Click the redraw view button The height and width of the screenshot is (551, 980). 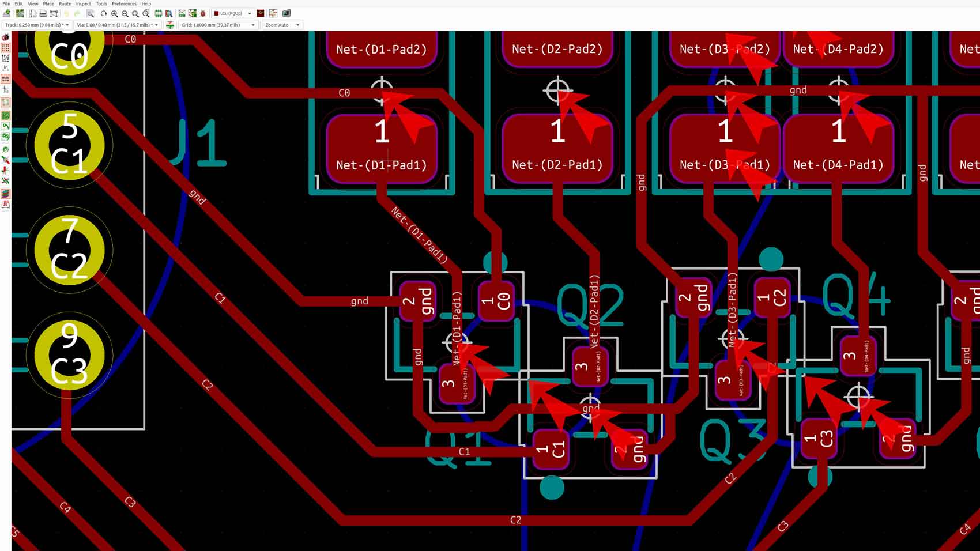103,13
